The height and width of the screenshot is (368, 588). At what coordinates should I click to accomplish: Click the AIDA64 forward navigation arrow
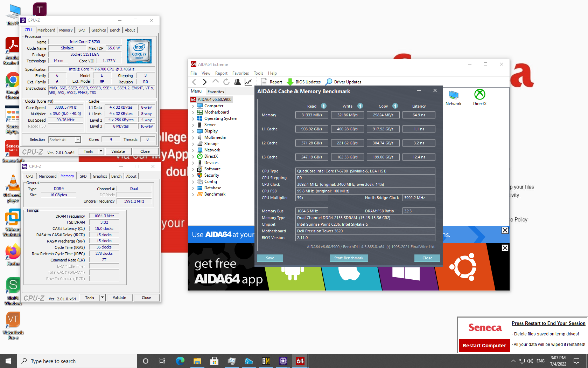(x=204, y=82)
